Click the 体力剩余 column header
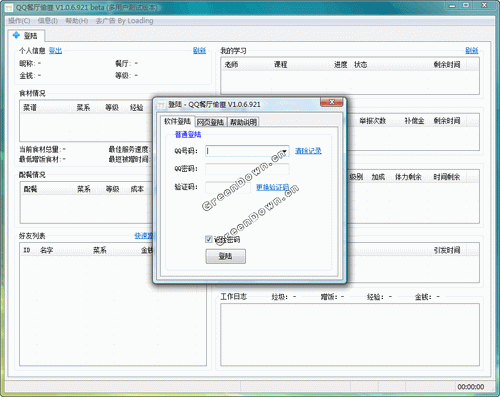 (408, 177)
